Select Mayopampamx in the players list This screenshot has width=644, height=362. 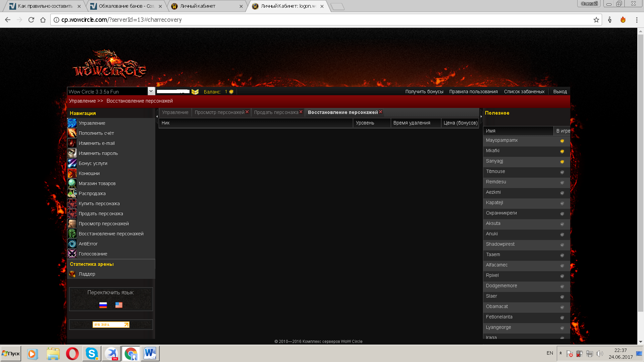501,140
